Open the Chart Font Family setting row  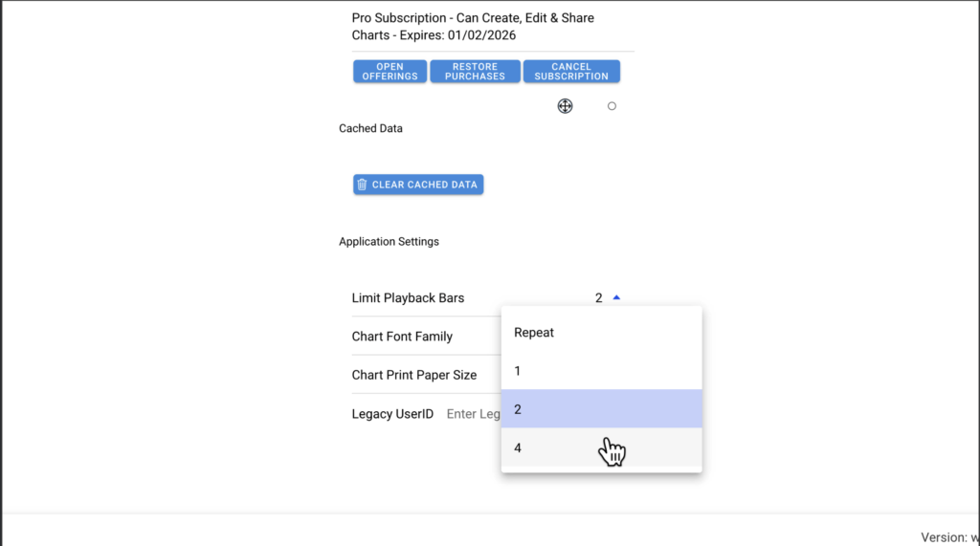point(402,337)
